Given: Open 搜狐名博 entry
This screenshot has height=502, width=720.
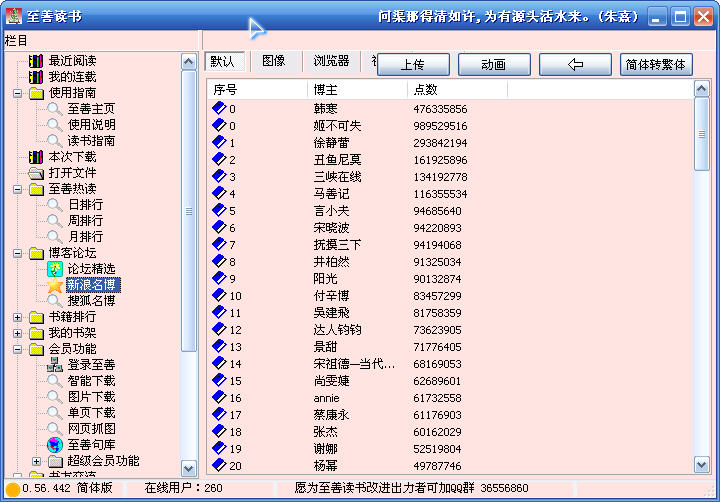Looking at the screenshot, I should [91, 301].
